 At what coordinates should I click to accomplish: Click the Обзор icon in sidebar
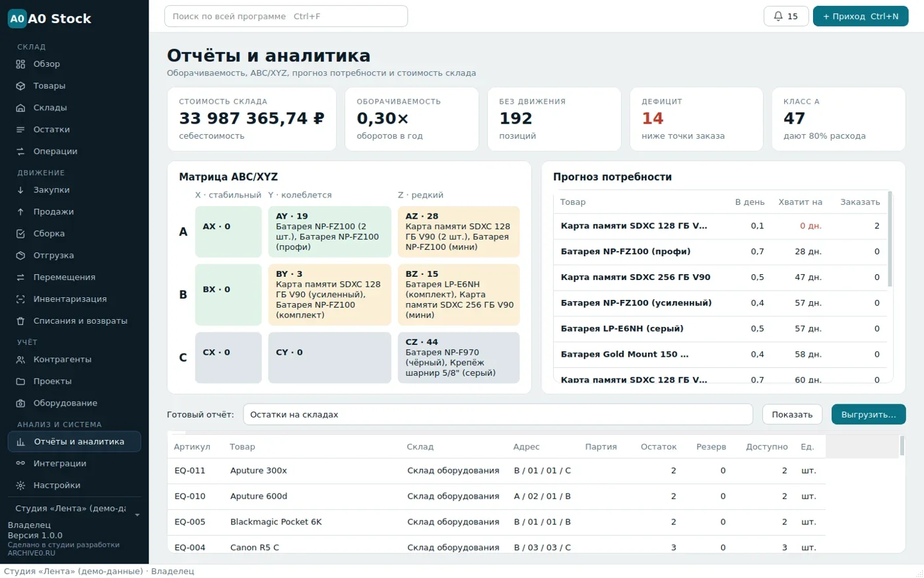pyautogui.click(x=20, y=64)
